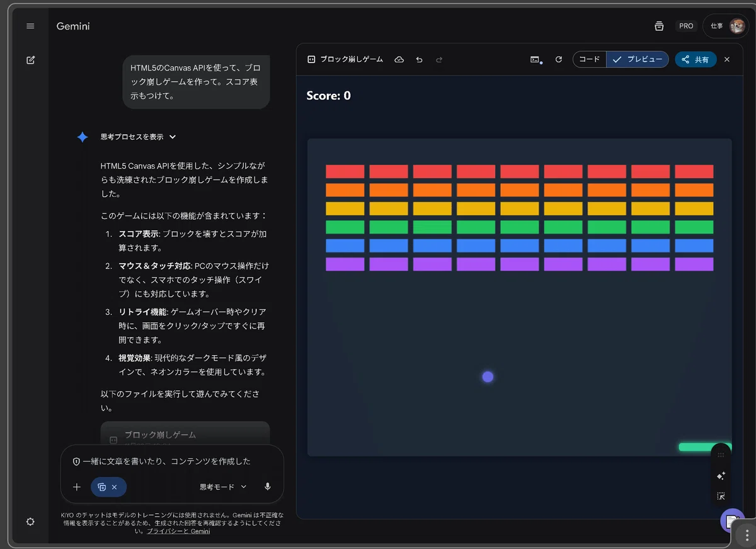Click the first green brick in the fourth row
This screenshot has width=756, height=549.
345,227
